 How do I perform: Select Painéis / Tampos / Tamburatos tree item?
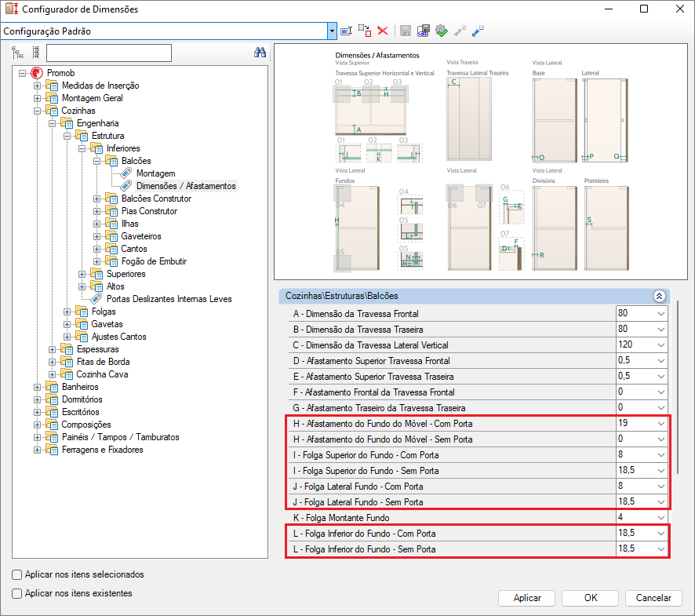point(120,437)
